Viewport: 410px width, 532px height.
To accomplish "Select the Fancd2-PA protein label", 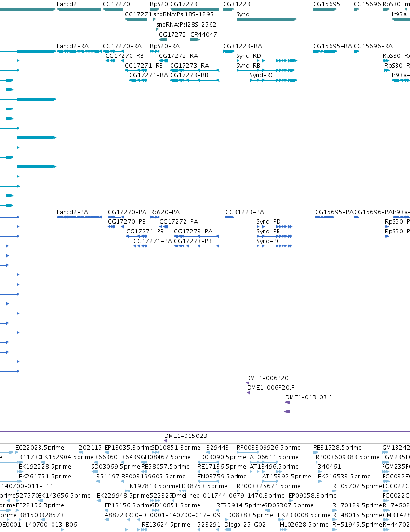I will pyautogui.click(x=72, y=212).
